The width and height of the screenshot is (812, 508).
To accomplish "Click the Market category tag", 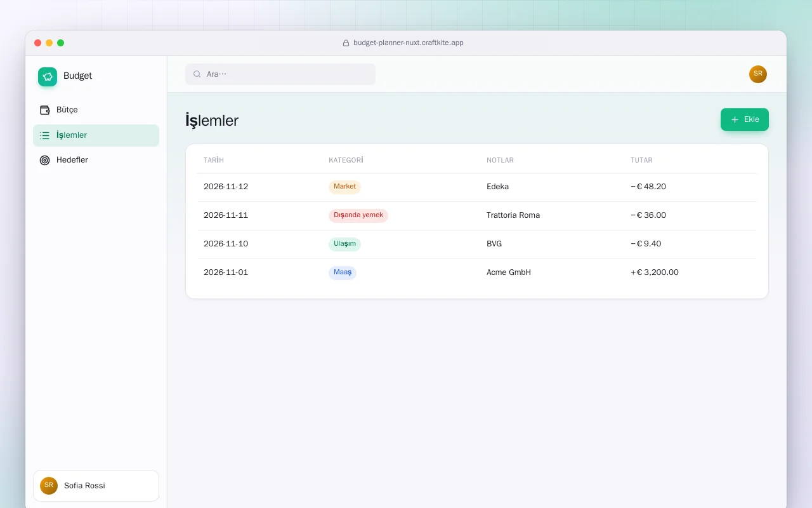I will (344, 187).
